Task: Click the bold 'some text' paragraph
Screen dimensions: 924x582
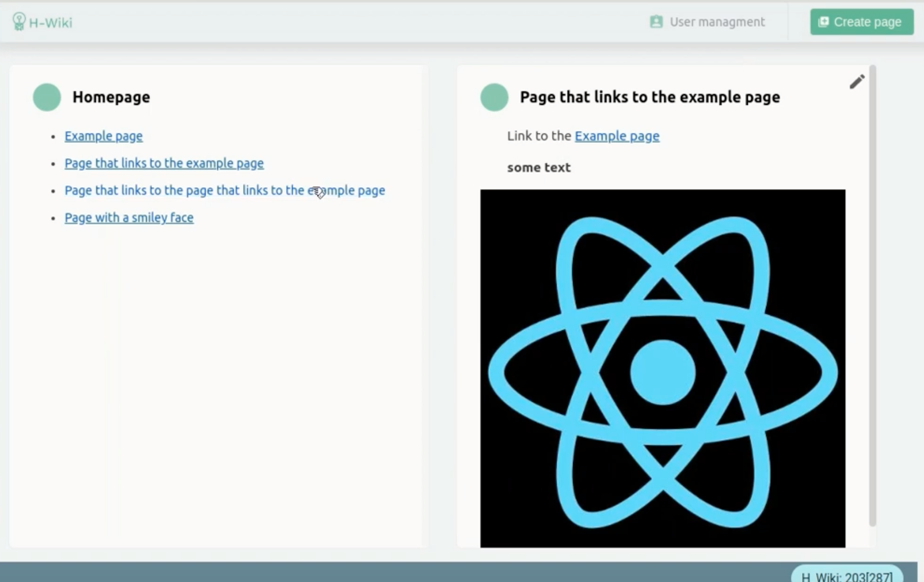Action: pos(538,167)
